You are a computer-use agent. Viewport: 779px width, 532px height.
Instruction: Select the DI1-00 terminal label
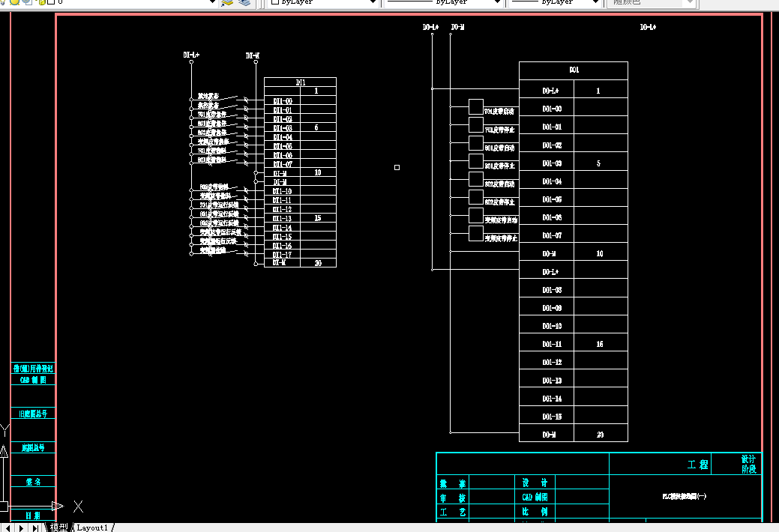(x=282, y=101)
